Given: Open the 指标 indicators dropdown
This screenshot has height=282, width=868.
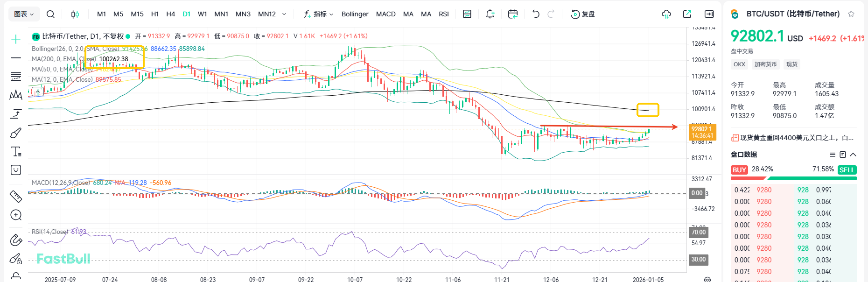Looking at the screenshot, I should point(319,14).
